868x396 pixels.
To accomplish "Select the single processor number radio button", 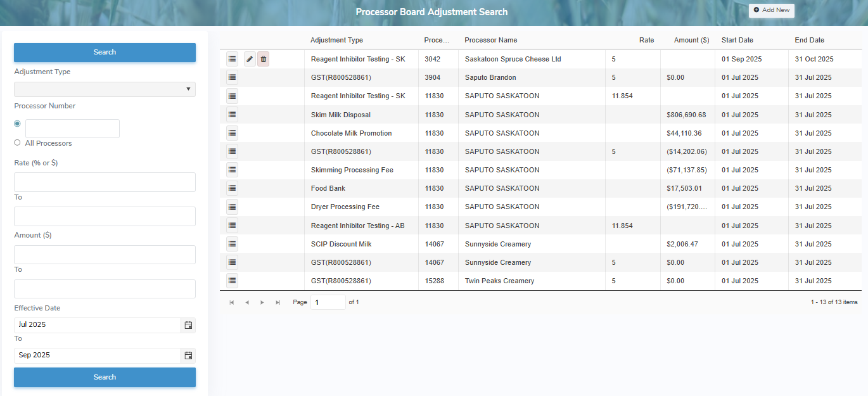I will pyautogui.click(x=17, y=123).
